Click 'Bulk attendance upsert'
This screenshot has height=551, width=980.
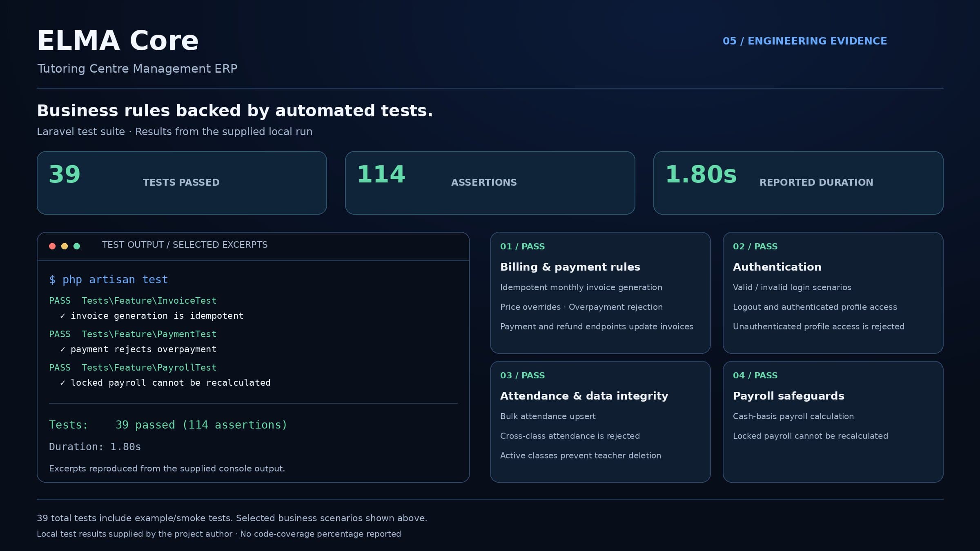tap(548, 416)
